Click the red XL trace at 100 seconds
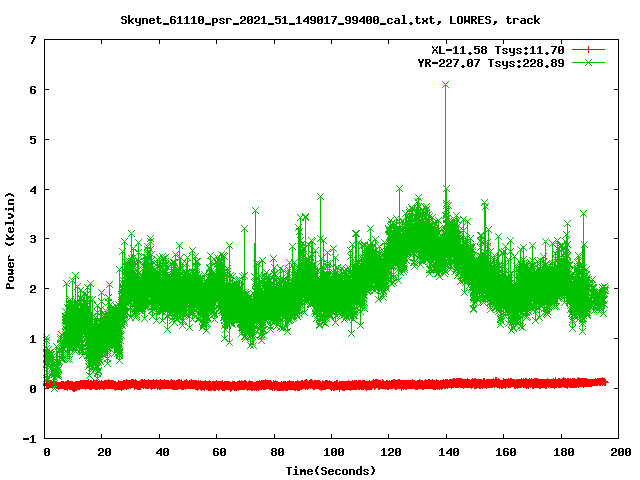Viewport: 640px width, 480px height. click(331, 384)
